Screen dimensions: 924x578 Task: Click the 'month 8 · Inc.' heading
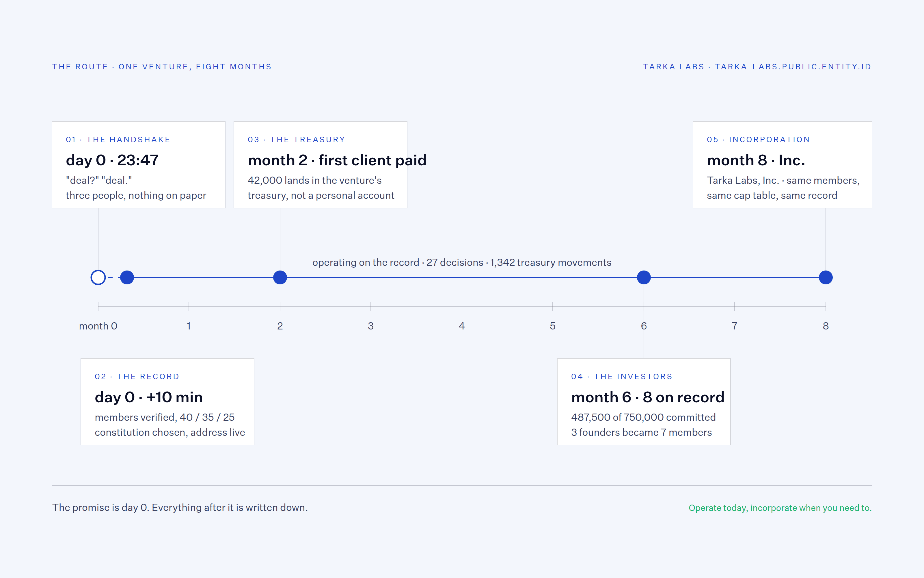click(756, 160)
